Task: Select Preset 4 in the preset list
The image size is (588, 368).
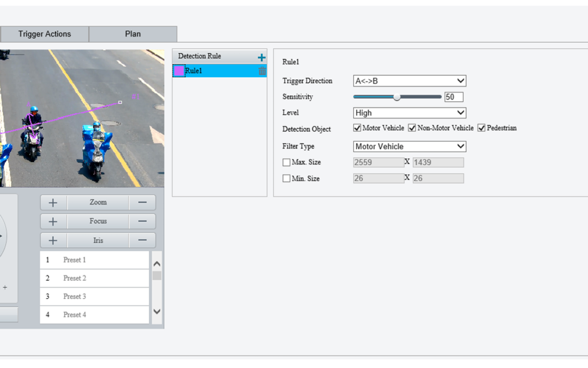Action: (x=95, y=314)
